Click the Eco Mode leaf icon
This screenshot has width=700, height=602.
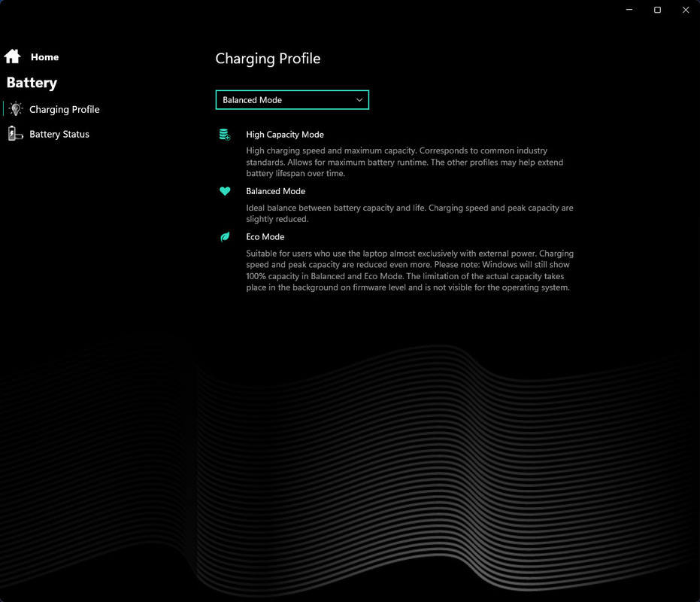coord(225,236)
